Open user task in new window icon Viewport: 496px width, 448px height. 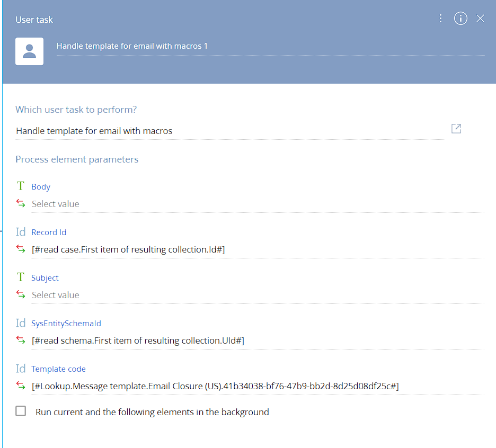coord(456,129)
